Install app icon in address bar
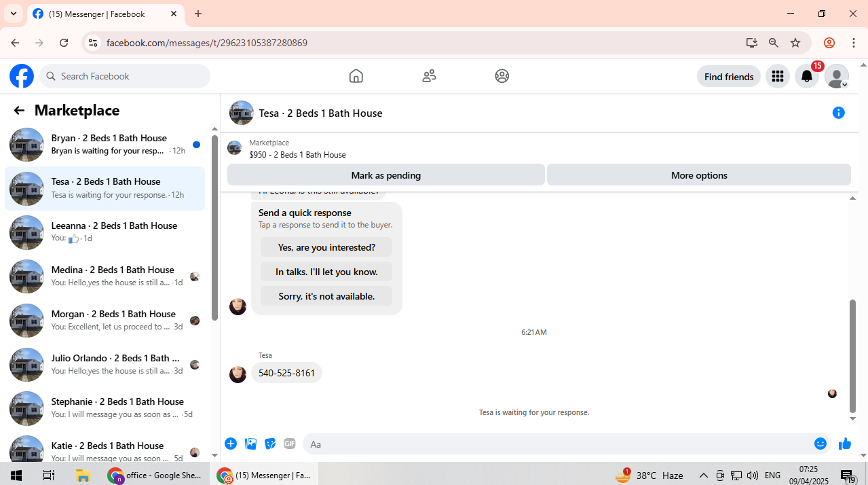The image size is (868, 485). pyautogui.click(x=751, y=43)
